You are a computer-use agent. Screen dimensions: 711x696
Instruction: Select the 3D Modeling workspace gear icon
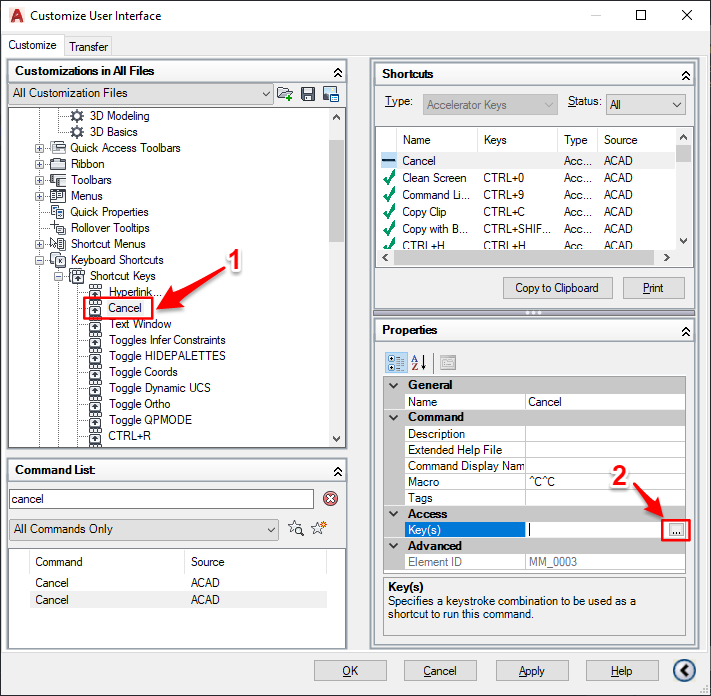coord(77,116)
